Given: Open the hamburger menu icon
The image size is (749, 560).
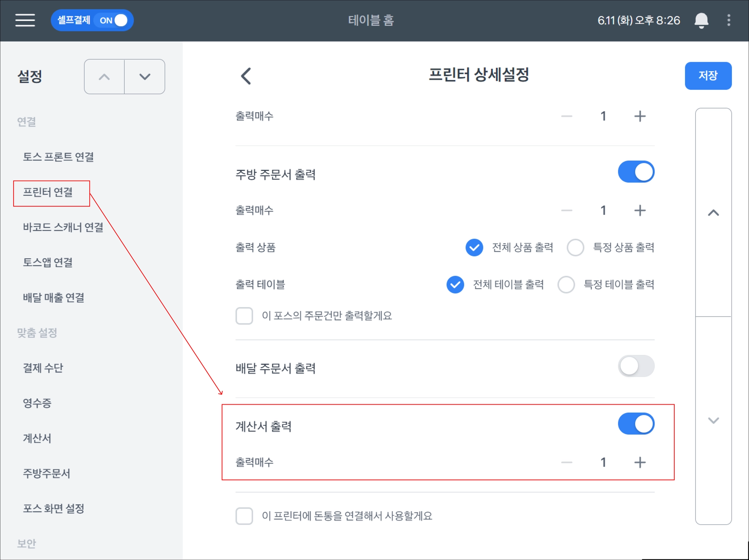Looking at the screenshot, I should (25, 20).
